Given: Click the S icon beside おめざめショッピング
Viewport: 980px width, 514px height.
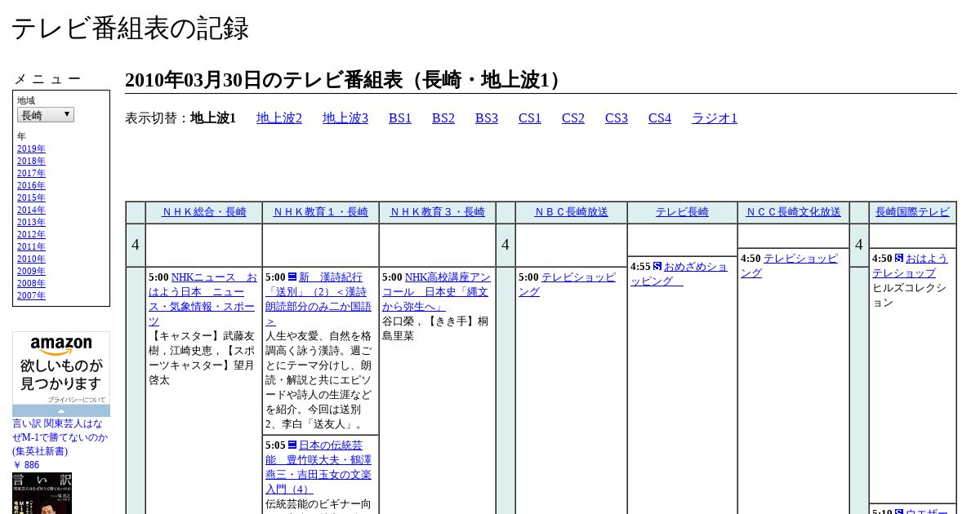Looking at the screenshot, I should [657, 267].
